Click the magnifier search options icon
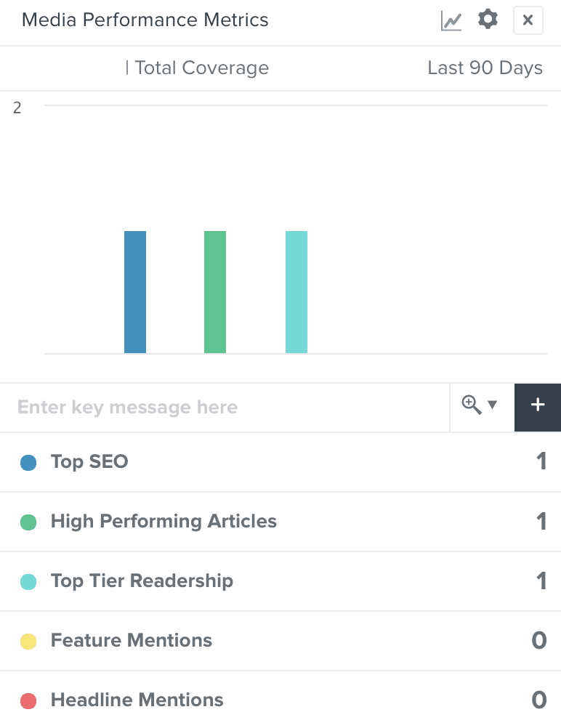561x728 pixels. pyautogui.click(x=472, y=405)
